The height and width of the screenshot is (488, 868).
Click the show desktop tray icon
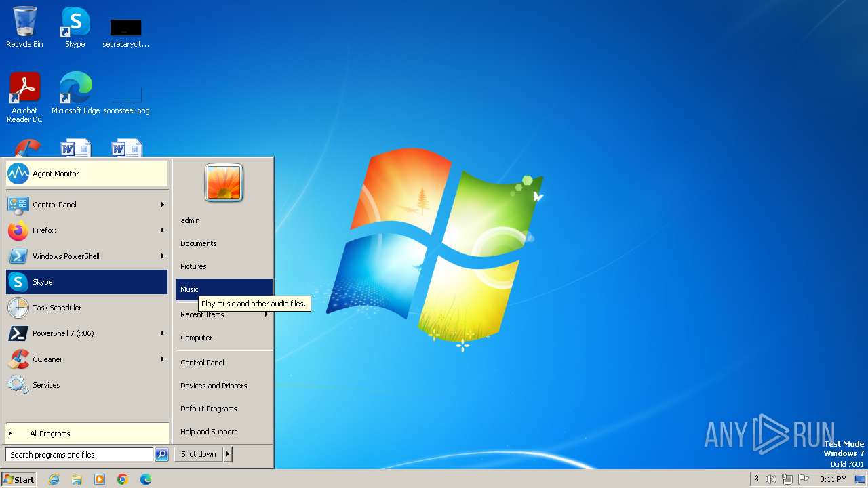point(860,479)
